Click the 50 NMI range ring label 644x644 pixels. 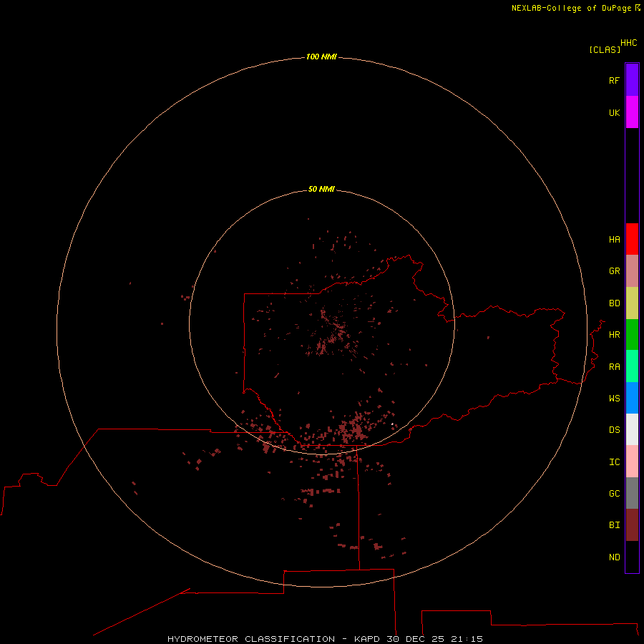pos(321,189)
